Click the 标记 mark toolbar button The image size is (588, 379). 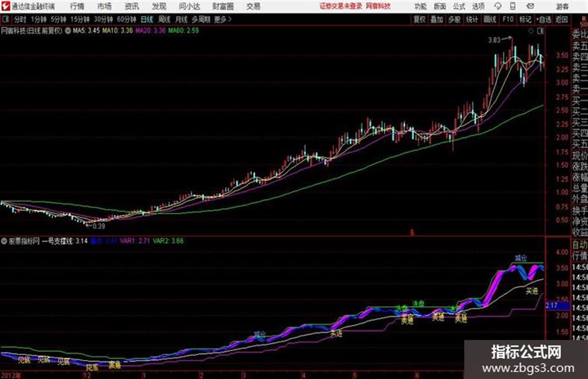point(525,19)
